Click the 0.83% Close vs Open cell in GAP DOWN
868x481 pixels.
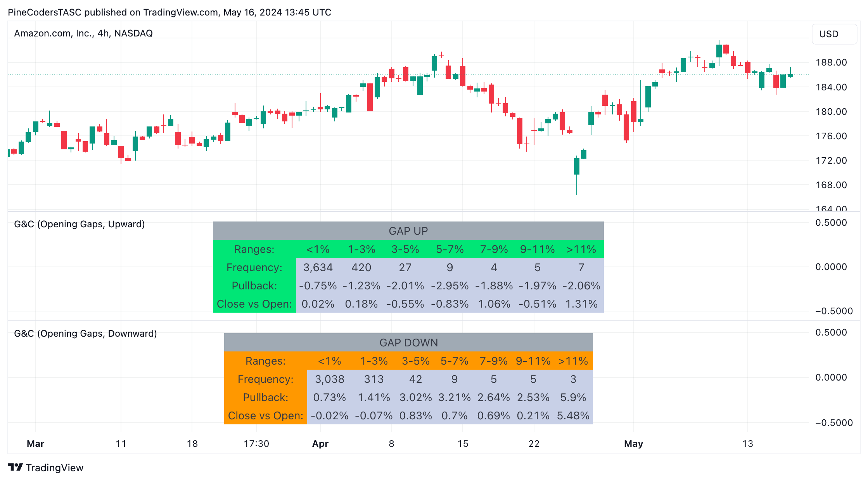(x=416, y=415)
